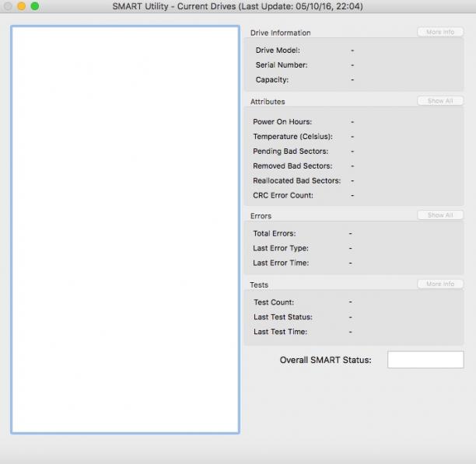Click the CRC Error Count label
This screenshot has height=464, width=476.
pos(283,195)
